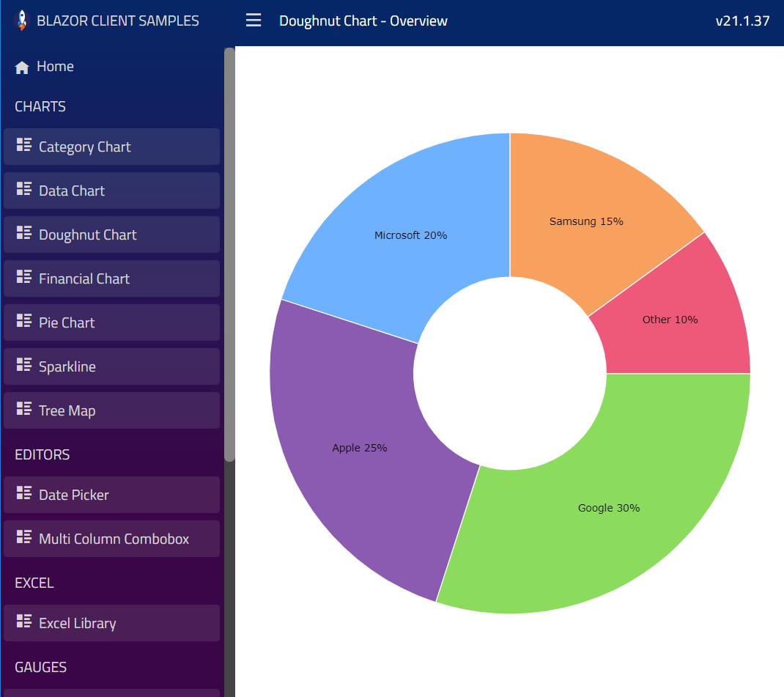The image size is (784, 697).
Task: Click the Doughnut Chart - Overview title
Action: 363,21
